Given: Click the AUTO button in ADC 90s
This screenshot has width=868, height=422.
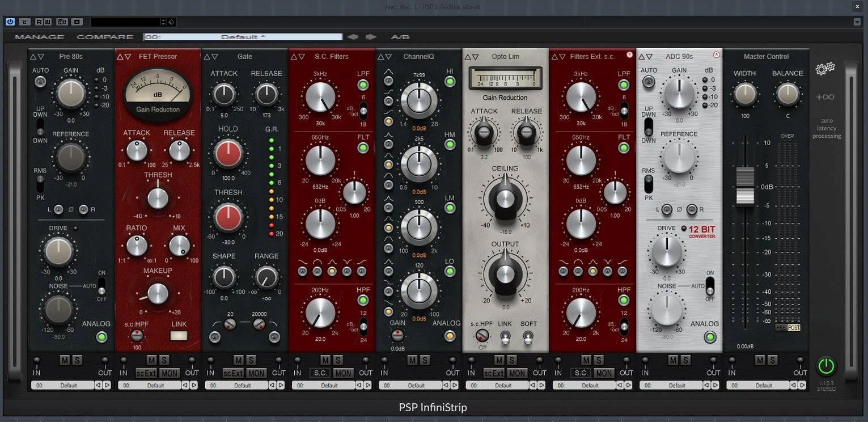Looking at the screenshot, I should 649,82.
